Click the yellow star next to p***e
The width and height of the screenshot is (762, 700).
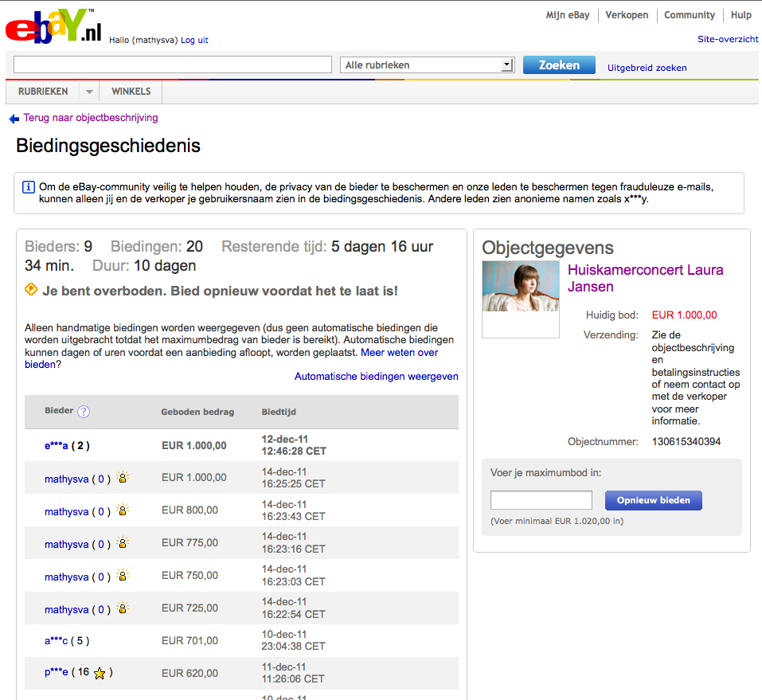pos(100,674)
